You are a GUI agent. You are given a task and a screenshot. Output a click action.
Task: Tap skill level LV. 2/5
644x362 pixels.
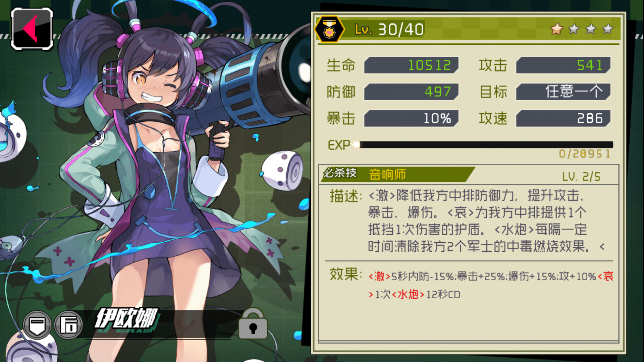(x=581, y=176)
